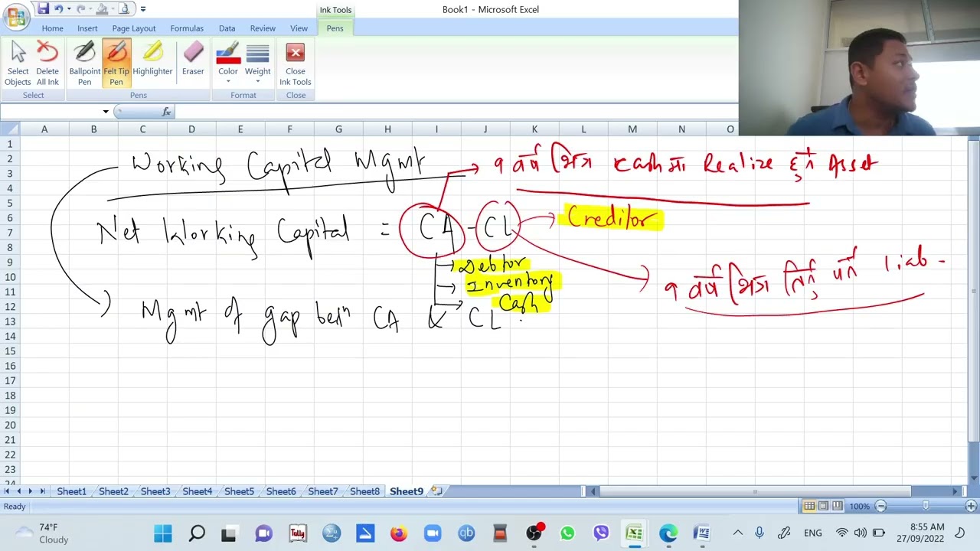This screenshot has height=551, width=980.
Task: Switch to Page Break Preview button
Action: 837,506
